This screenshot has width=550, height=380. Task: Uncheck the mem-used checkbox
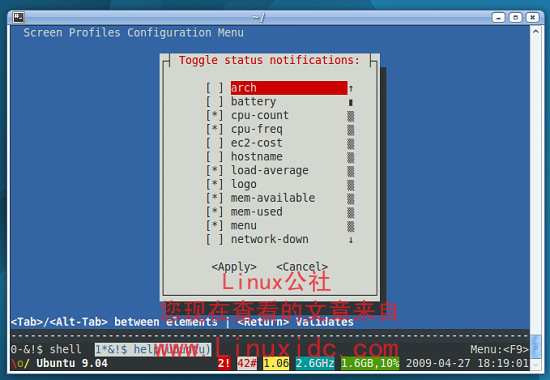214,212
